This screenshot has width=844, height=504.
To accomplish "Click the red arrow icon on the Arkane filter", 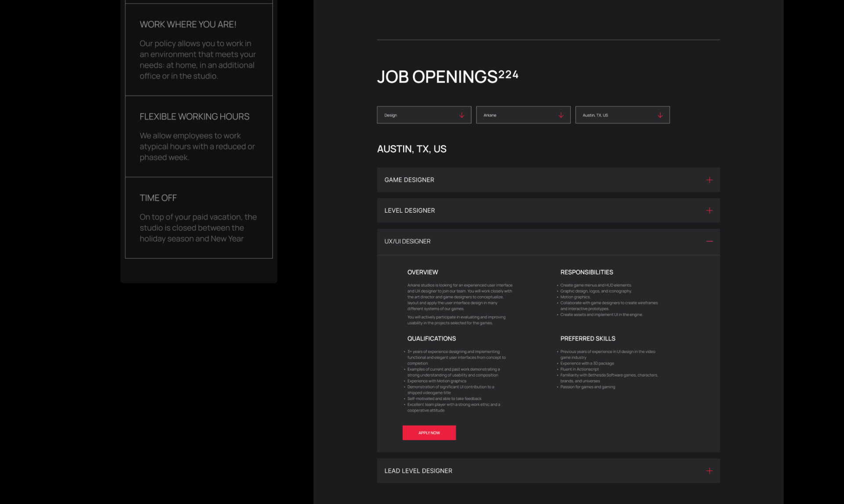I will (x=561, y=115).
